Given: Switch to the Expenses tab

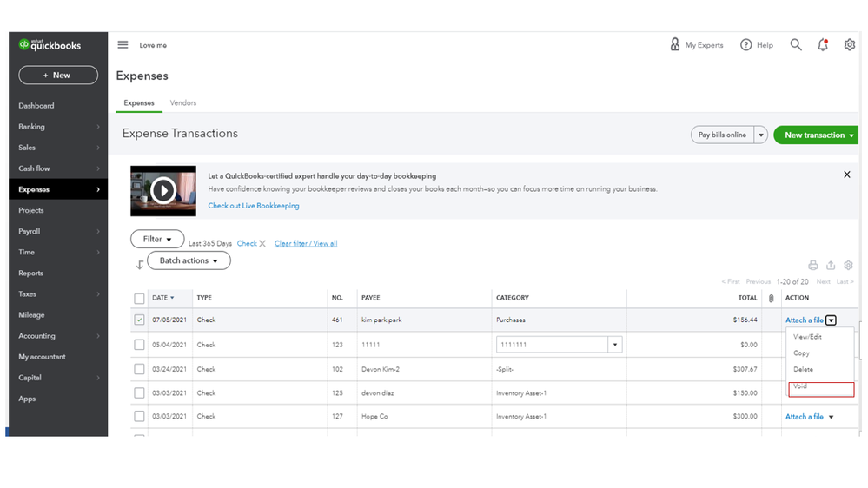Looking at the screenshot, I should tap(139, 103).
